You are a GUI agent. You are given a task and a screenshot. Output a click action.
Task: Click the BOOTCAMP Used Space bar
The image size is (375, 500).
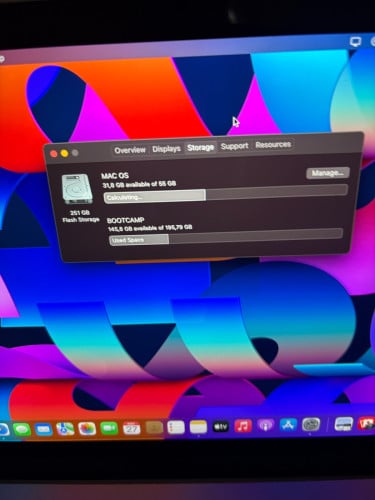pyautogui.click(x=226, y=237)
